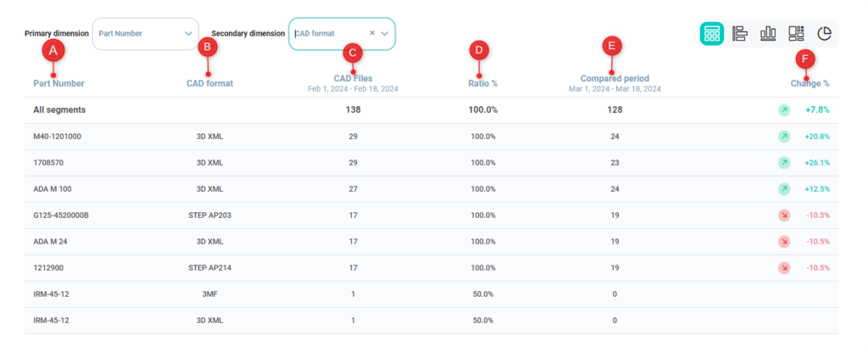The height and width of the screenshot is (352, 868).
Task: Sort by the Ratio % column header
Action: (483, 84)
